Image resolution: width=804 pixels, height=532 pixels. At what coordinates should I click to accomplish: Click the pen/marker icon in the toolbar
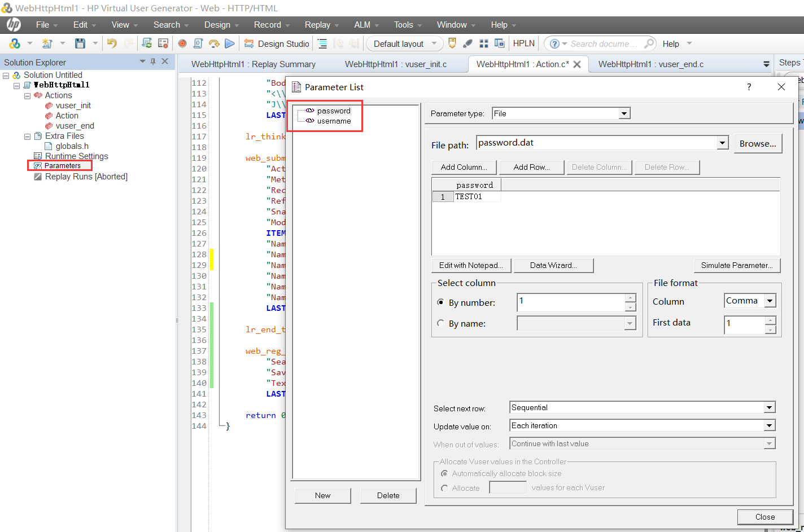tap(467, 43)
